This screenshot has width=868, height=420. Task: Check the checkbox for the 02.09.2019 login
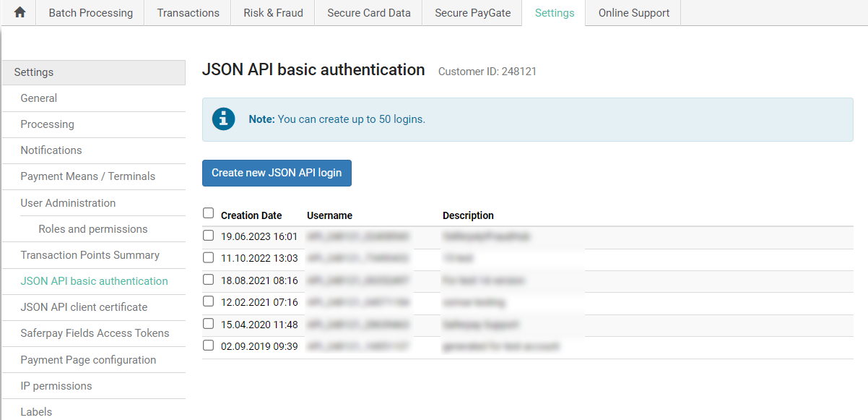(208, 346)
